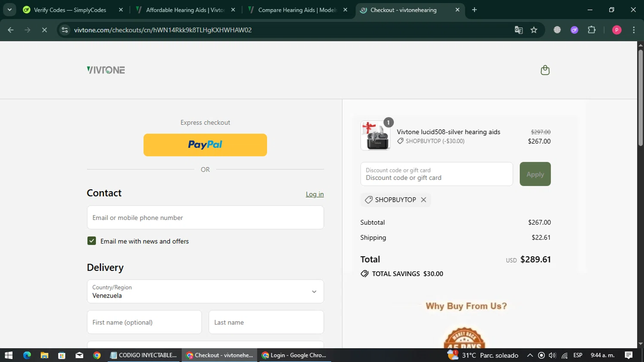Click the Discount code or gift card field
This screenshot has height=362, width=644.
click(437, 174)
